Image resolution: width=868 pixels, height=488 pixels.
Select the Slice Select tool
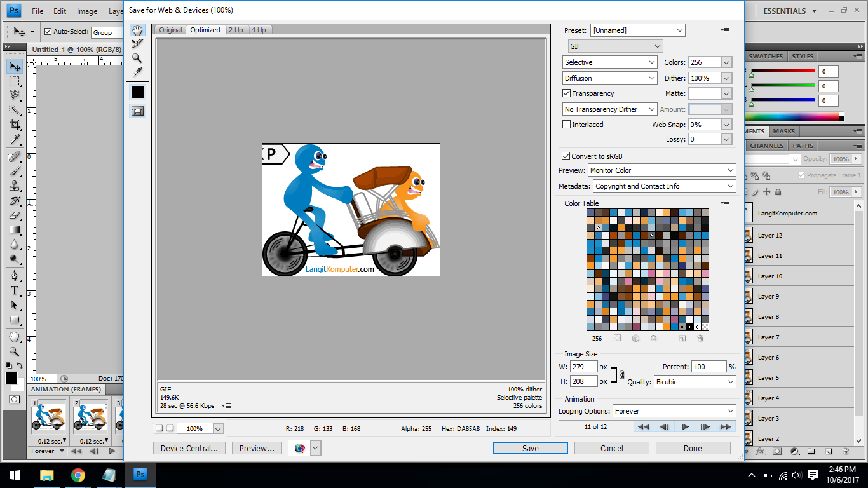(x=137, y=43)
